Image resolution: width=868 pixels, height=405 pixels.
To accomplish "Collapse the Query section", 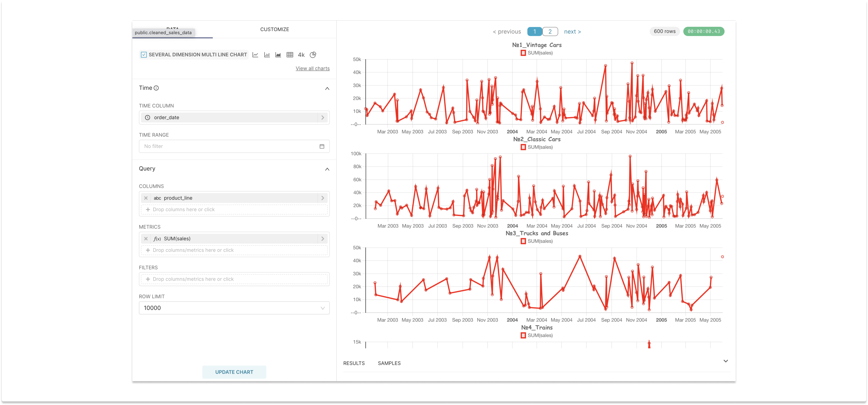I will pos(327,169).
